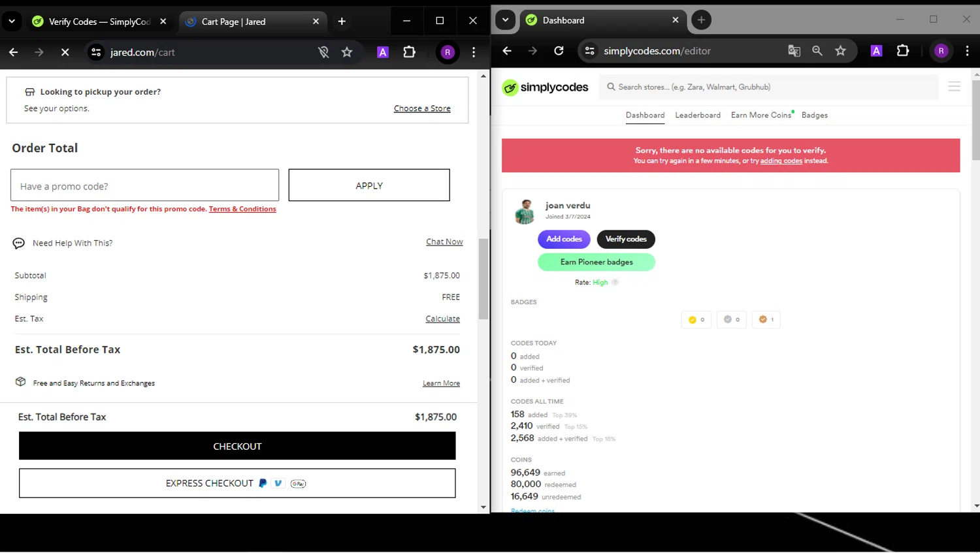Open the R profile avatar in the SimplyCodes window
Viewport: 980px width, 553px height.
point(941,51)
